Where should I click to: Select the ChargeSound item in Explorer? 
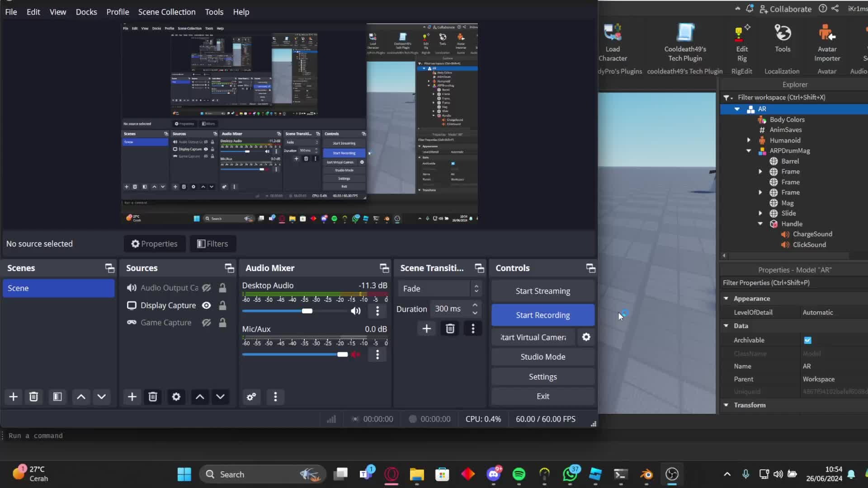click(811, 234)
